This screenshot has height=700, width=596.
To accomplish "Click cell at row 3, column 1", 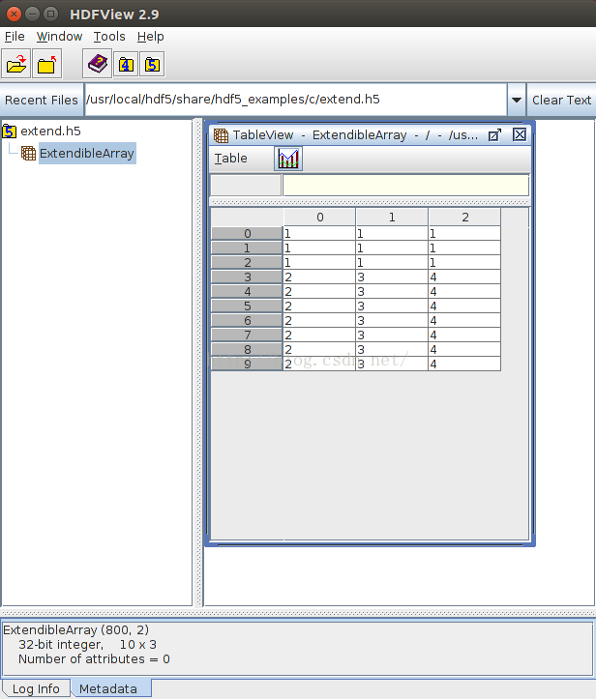I will pos(392,277).
